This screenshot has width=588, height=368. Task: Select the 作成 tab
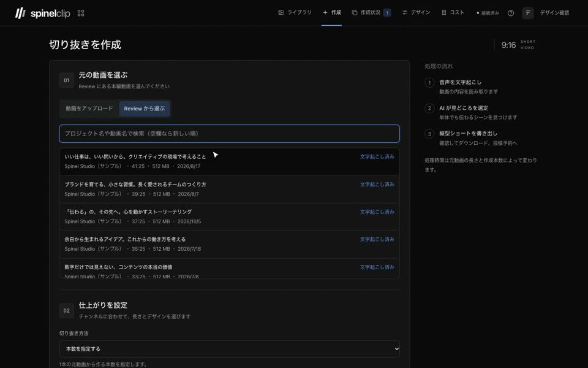tap(332, 12)
